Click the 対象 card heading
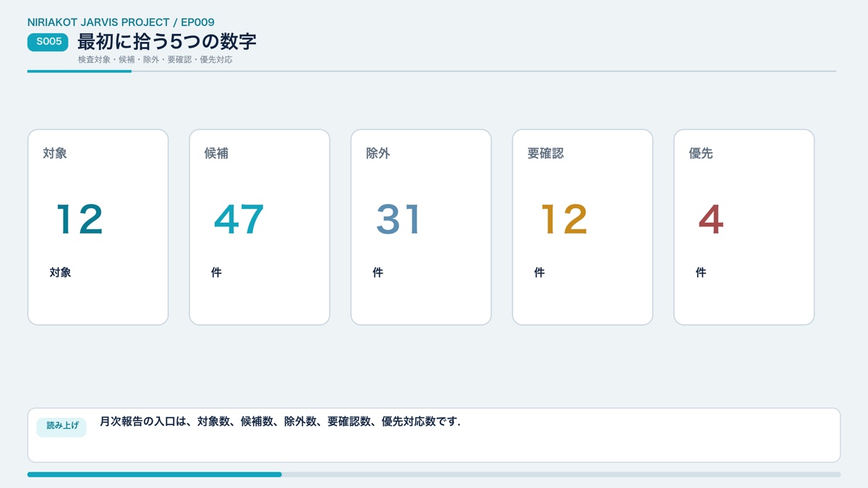The height and width of the screenshot is (488, 868). [x=55, y=153]
